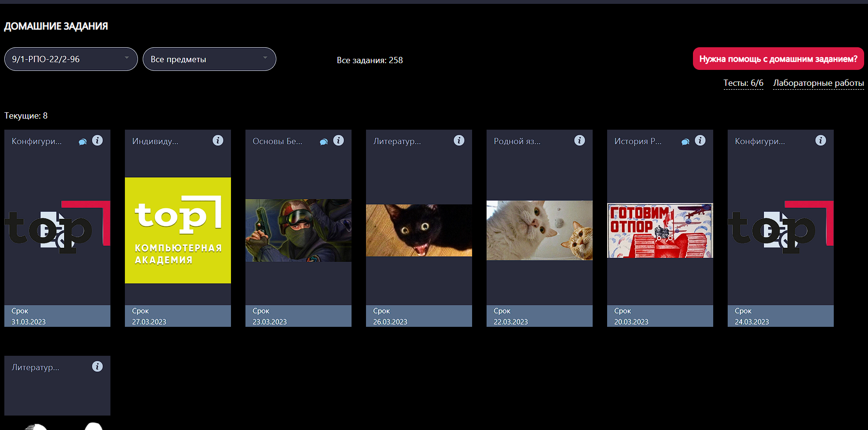The width and height of the screenshot is (868, 430).
Task: Click the deadline date 26.03.2023
Action: [x=390, y=322]
